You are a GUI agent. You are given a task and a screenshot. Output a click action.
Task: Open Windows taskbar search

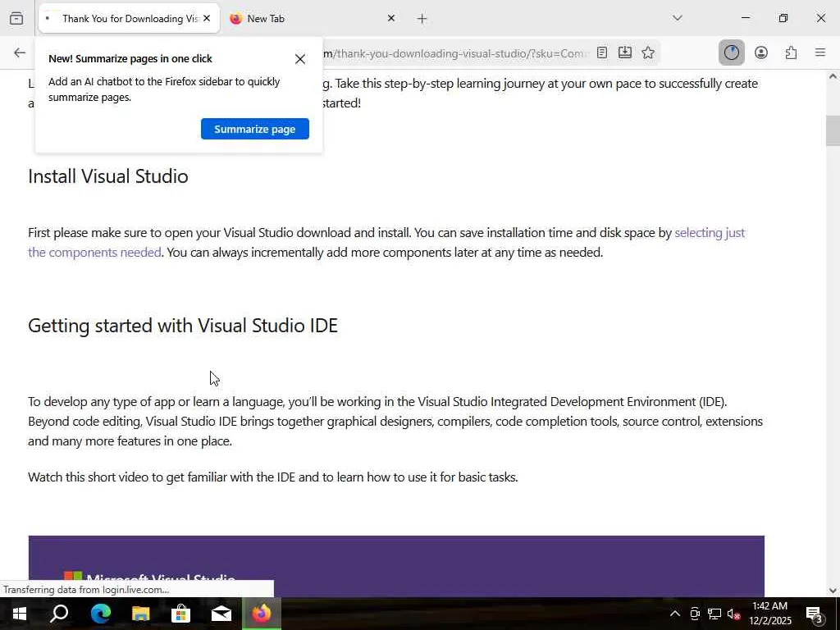click(x=59, y=614)
